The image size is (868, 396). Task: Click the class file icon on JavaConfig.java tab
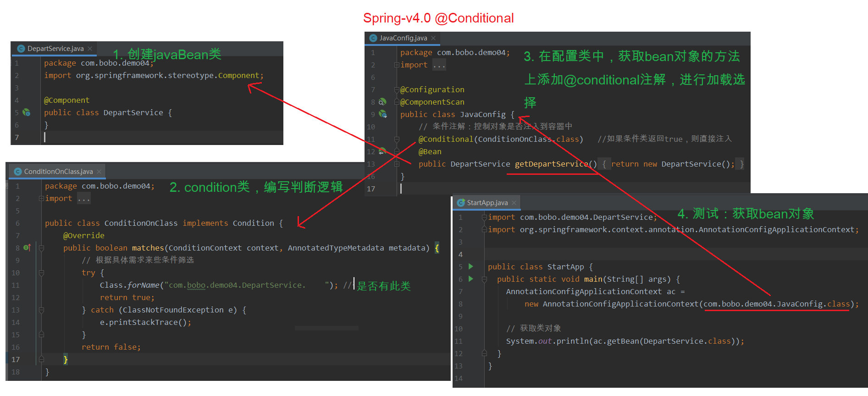(373, 38)
